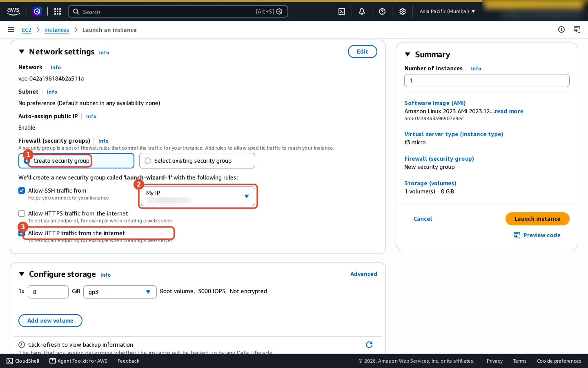Open the Asia Pacific (Mumbai) region menu

pos(447,11)
